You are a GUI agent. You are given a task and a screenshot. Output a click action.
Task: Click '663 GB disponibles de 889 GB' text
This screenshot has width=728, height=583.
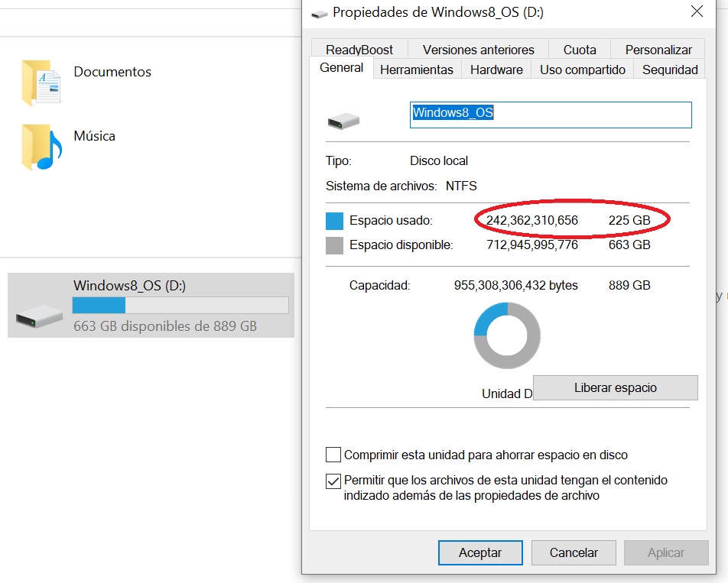(x=165, y=326)
